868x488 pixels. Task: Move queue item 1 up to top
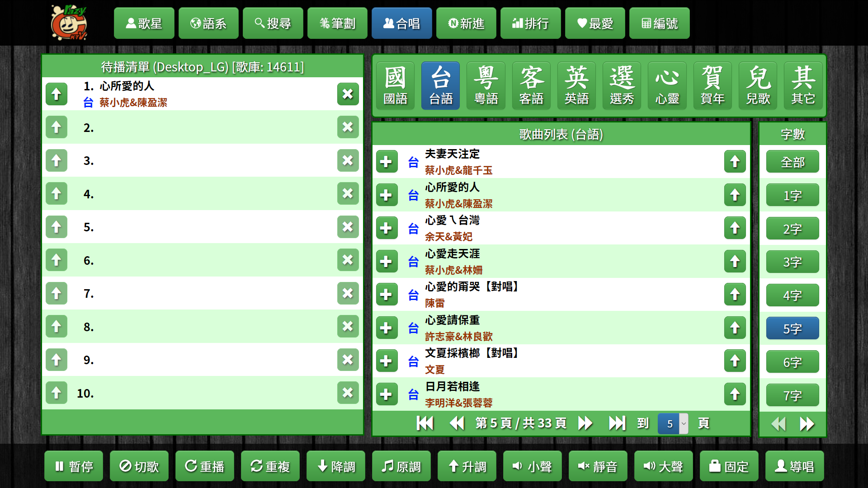pos(57,94)
